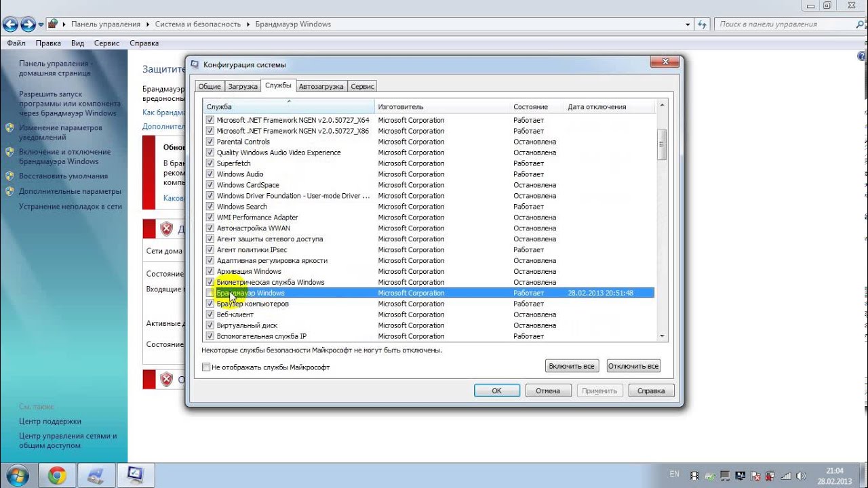Screen dimensions: 868x488
Task: Click the Отмена button
Action: 548,391
